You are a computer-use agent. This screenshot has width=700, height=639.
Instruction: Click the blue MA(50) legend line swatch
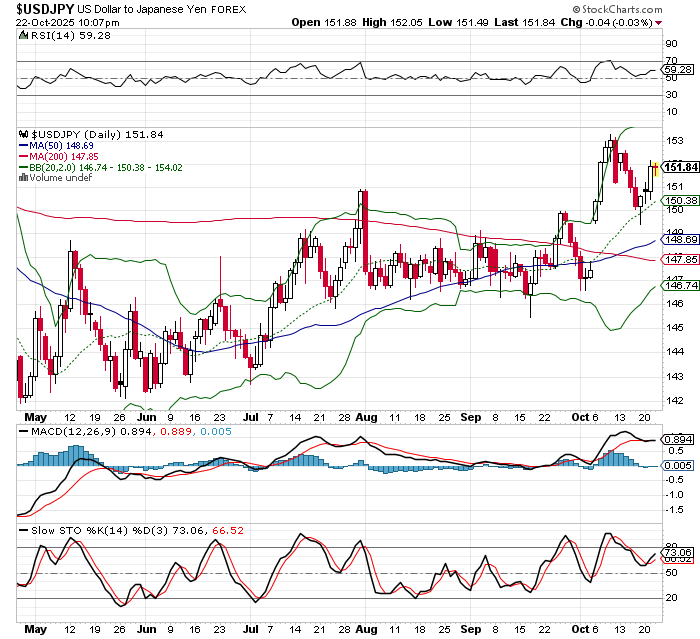point(24,146)
